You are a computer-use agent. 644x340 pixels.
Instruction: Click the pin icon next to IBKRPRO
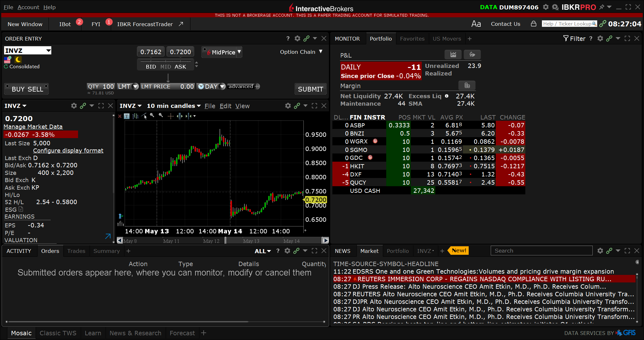click(x=602, y=7)
